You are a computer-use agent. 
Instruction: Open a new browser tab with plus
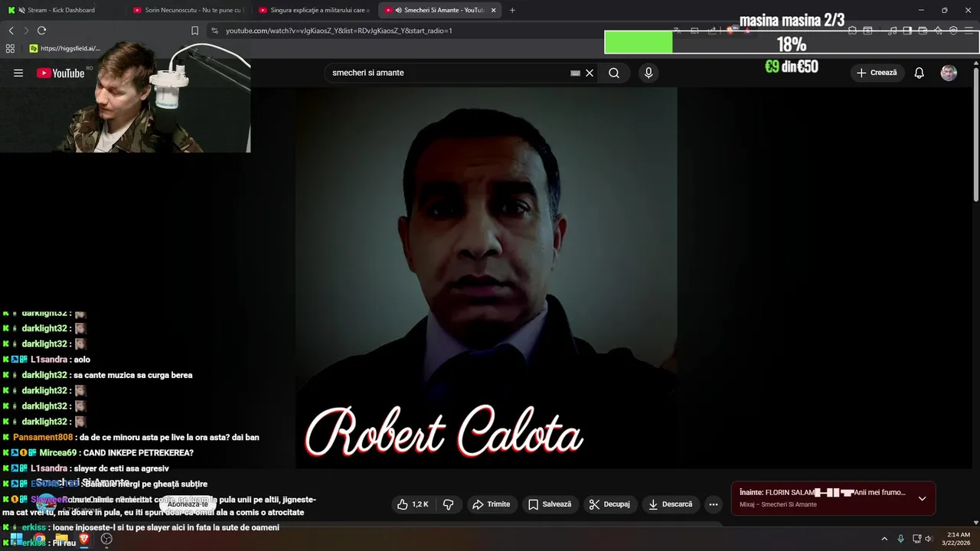512,10
